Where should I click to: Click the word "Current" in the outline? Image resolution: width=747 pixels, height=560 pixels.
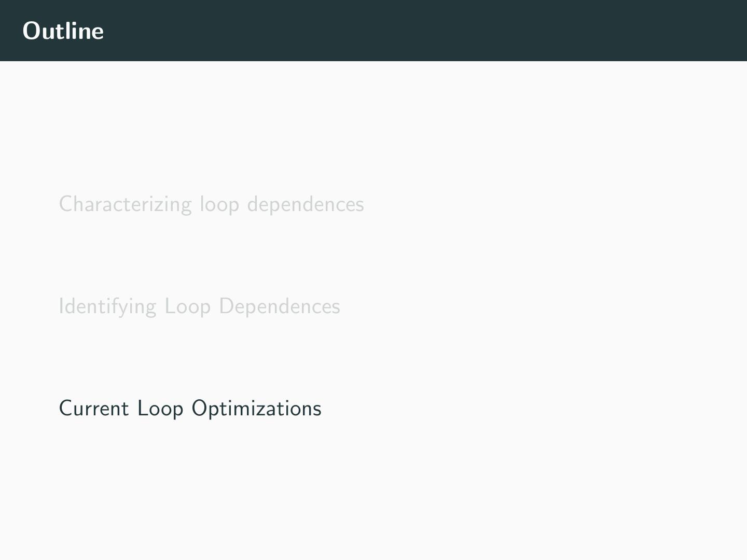pos(93,409)
